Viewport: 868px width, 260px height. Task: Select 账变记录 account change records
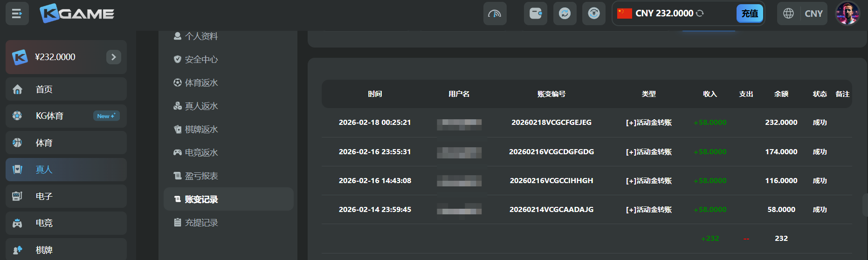click(228, 199)
